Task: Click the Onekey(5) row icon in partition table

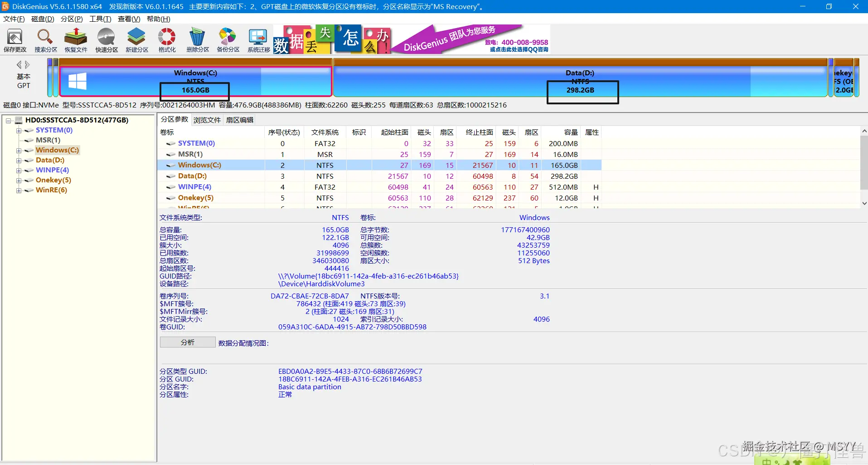Action: point(171,198)
